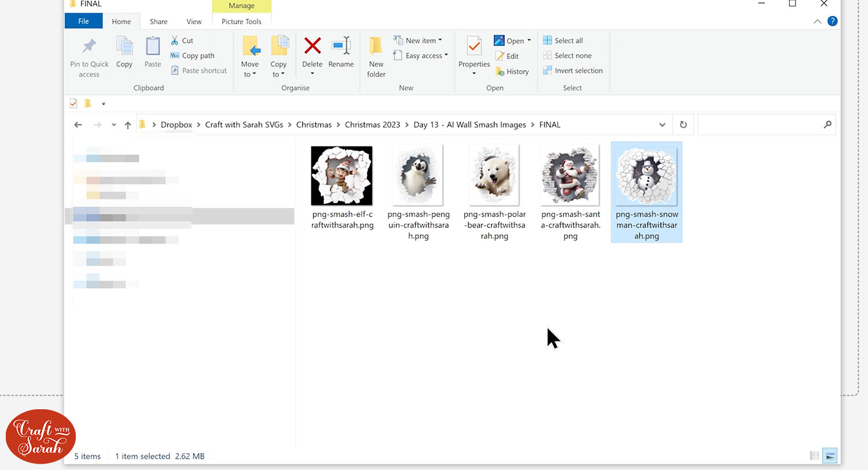Image resolution: width=868 pixels, height=470 pixels.
Task: Navigate up one folder level arrow
Action: (x=128, y=125)
